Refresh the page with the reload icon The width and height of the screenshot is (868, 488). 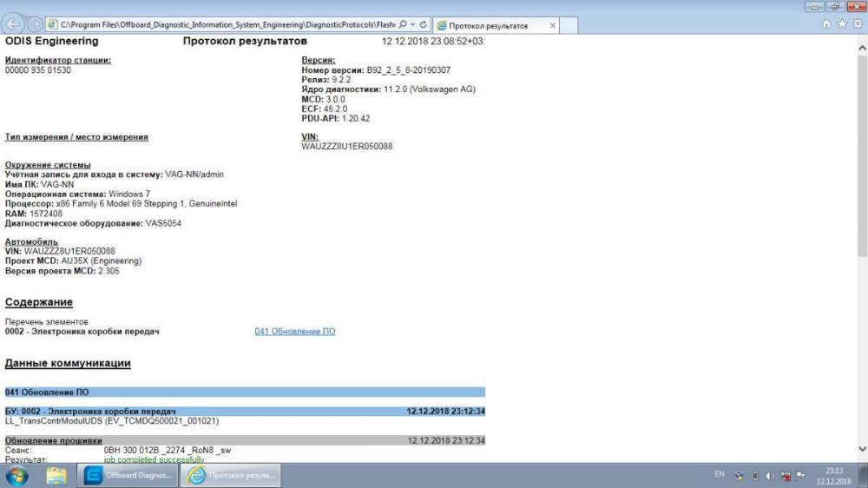pos(423,25)
